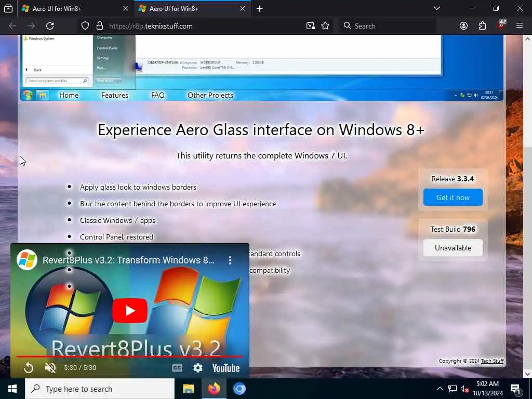Image resolution: width=532 pixels, height=399 pixels.
Task: Unmute the YouTube video
Action: (x=50, y=367)
